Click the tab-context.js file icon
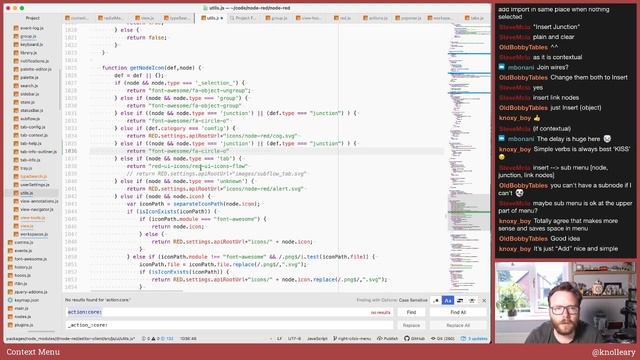Viewport: 640px width, 360px height. coord(16,135)
